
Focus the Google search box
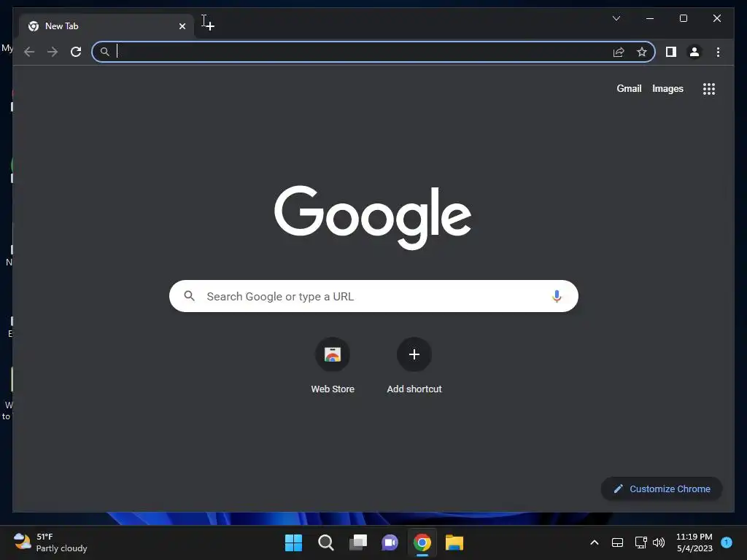pos(373,296)
